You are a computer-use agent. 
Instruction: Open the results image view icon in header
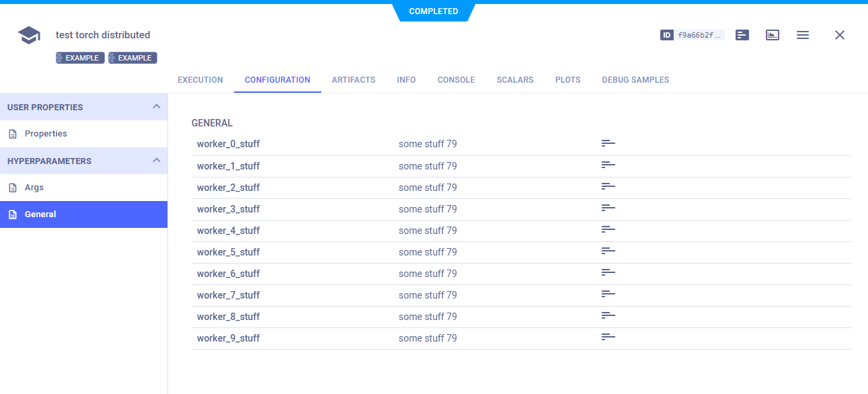(x=773, y=35)
